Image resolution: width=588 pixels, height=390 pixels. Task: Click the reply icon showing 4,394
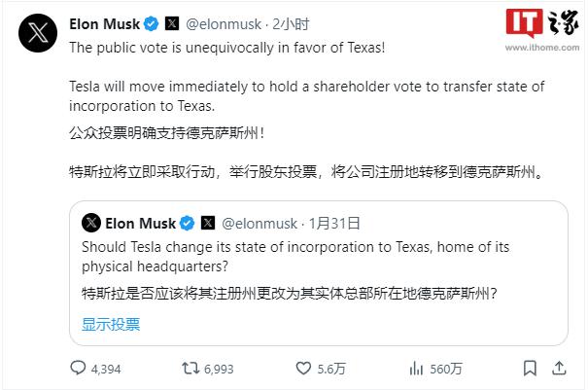tap(80, 369)
